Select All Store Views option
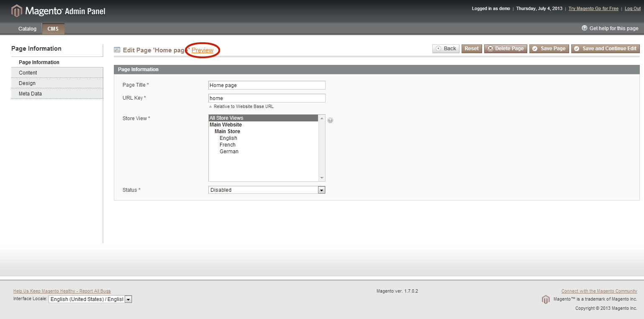The width and height of the screenshot is (644, 319). tap(264, 118)
